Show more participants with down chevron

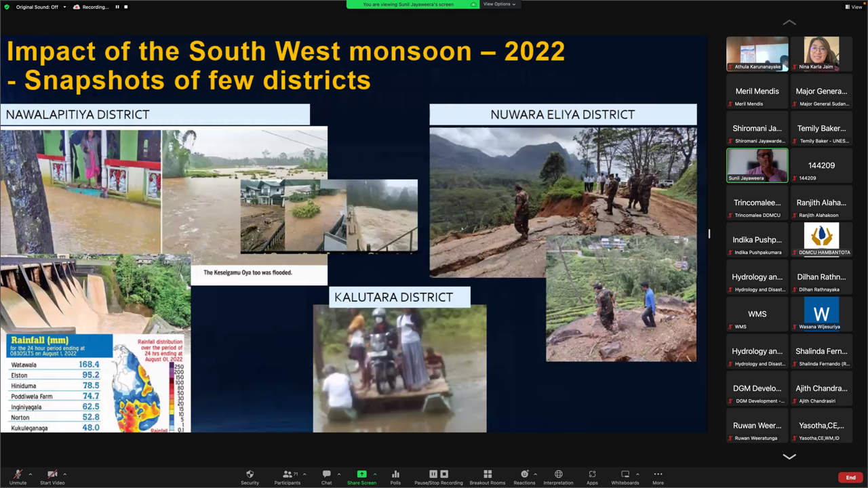789,457
